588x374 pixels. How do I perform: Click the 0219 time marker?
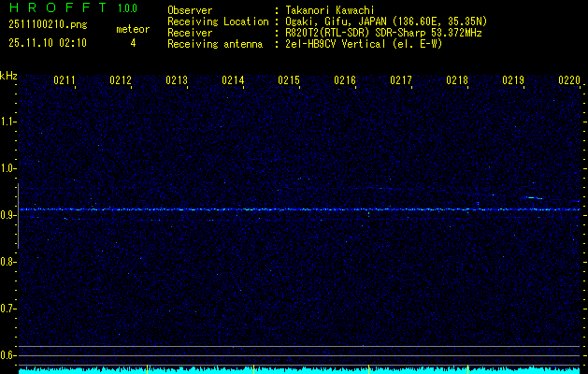[513, 81]
